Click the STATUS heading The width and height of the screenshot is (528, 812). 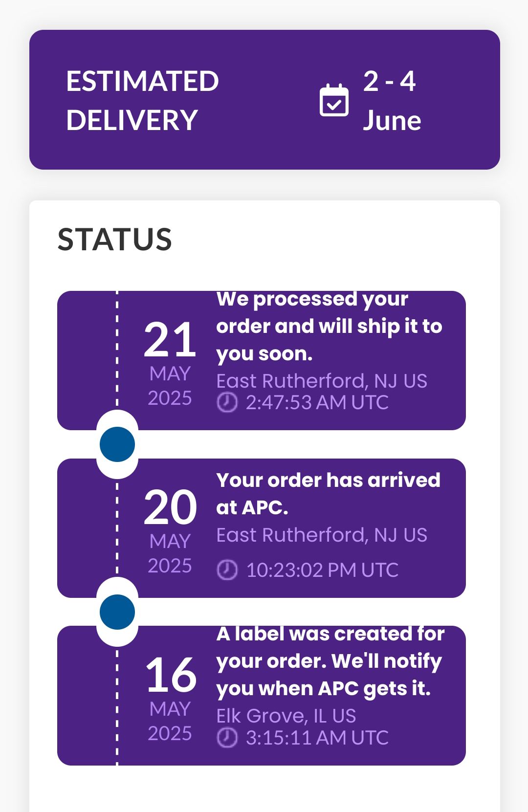[x=115, y=240]
